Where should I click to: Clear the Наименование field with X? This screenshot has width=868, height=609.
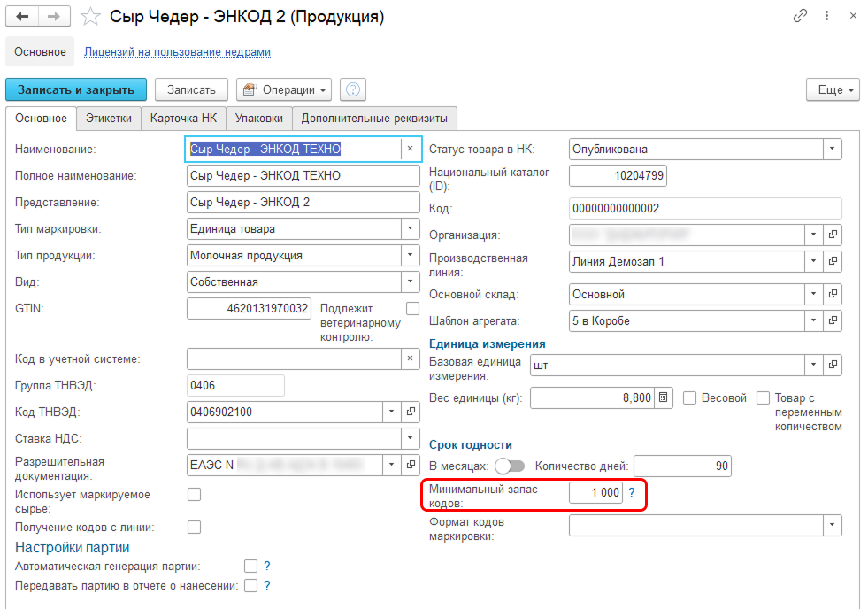(x=410, y=150)
